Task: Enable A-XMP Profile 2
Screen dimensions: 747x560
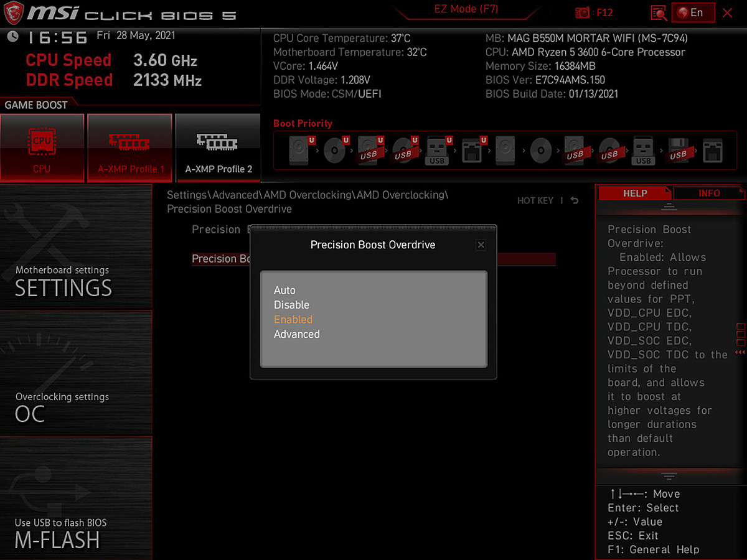Action: point(218,148)
